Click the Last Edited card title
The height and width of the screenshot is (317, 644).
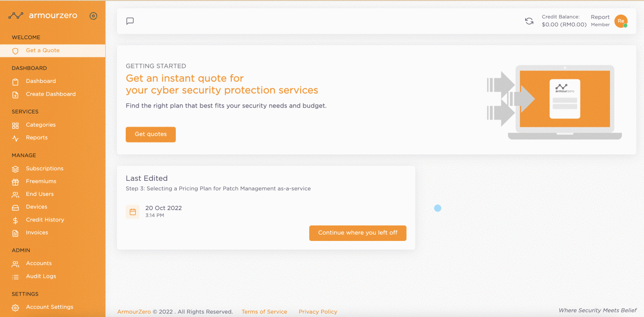147,178
